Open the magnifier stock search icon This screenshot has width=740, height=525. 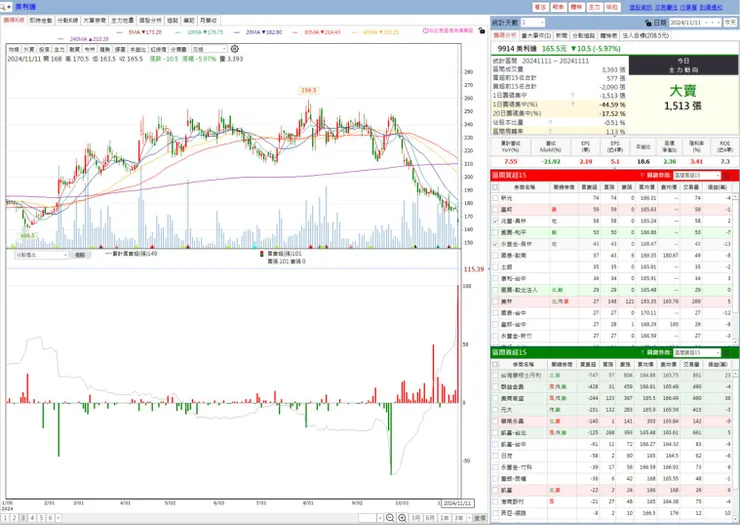[x=3, y=7]
